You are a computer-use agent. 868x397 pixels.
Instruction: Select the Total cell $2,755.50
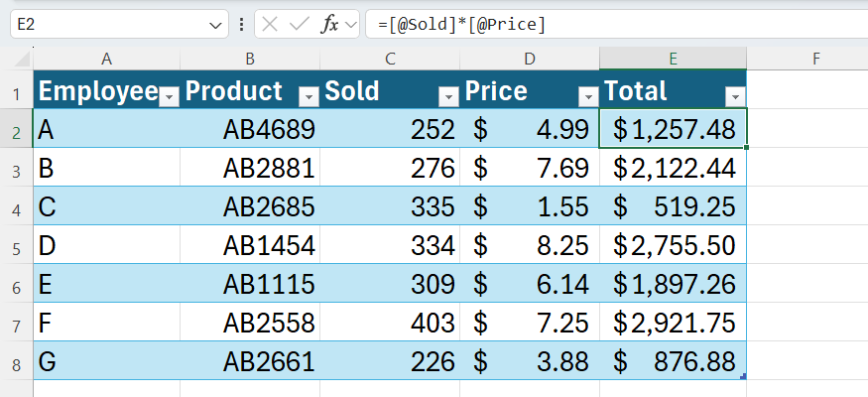click(x=674, y=245)
